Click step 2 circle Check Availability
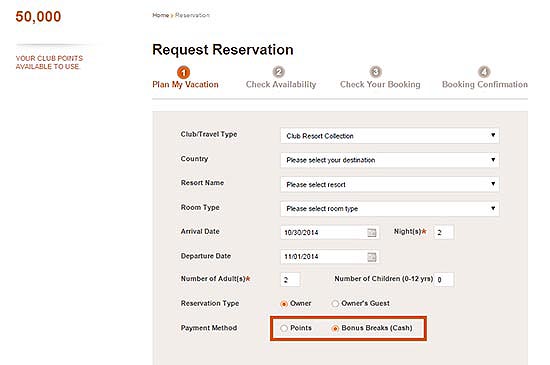Viewport: 550px width, 365px height. (279, 72)
